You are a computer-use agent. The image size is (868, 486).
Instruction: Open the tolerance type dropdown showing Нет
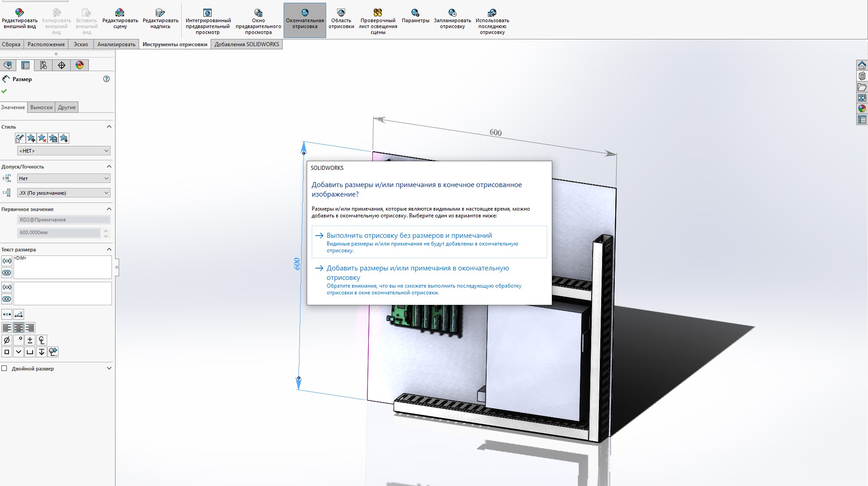[63, 178]
